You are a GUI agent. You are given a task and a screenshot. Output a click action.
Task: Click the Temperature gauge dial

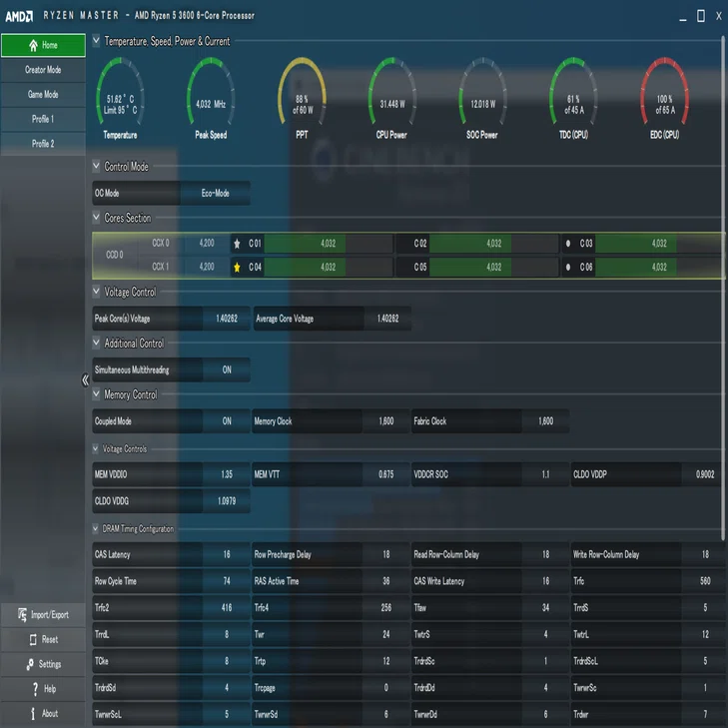click(x=120, y=92)
